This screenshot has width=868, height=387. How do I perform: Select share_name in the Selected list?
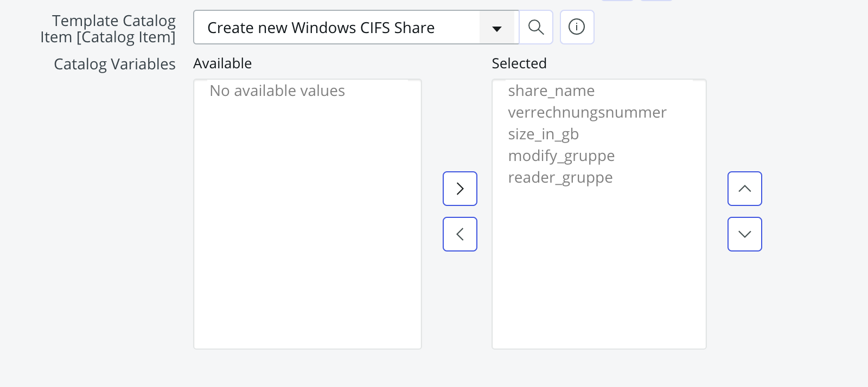pyautogui.click(x=551, y=91)
